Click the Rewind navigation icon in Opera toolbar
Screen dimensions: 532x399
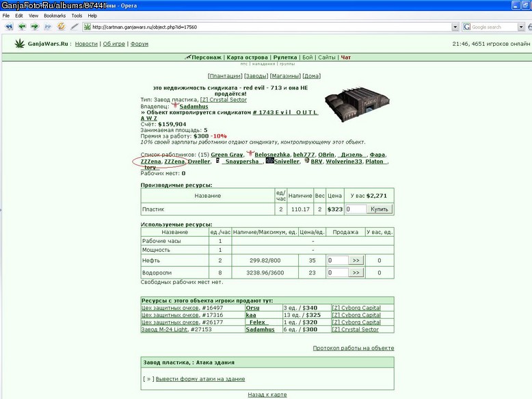click(x=9, y=27)
